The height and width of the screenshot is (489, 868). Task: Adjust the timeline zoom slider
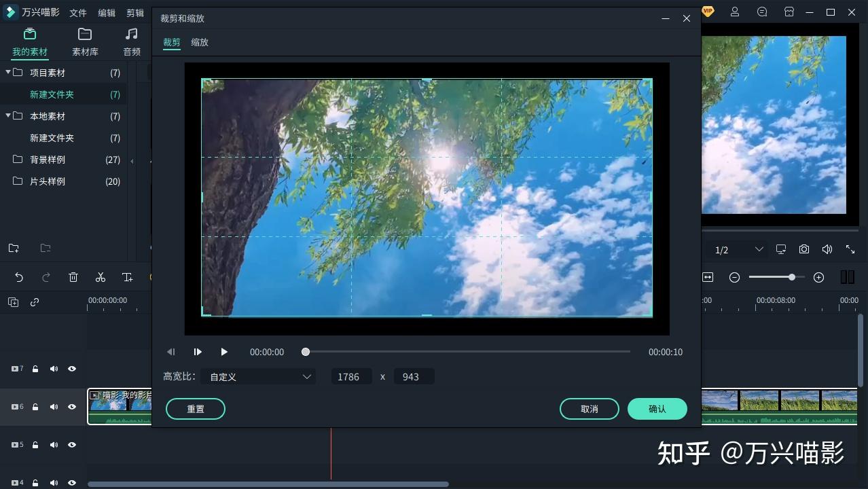pos(791,277)
